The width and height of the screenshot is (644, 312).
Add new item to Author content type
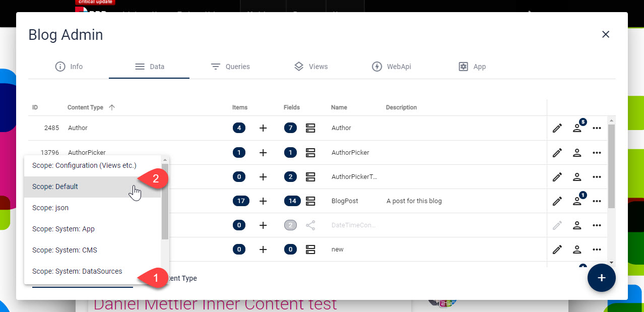coord(263,128)
